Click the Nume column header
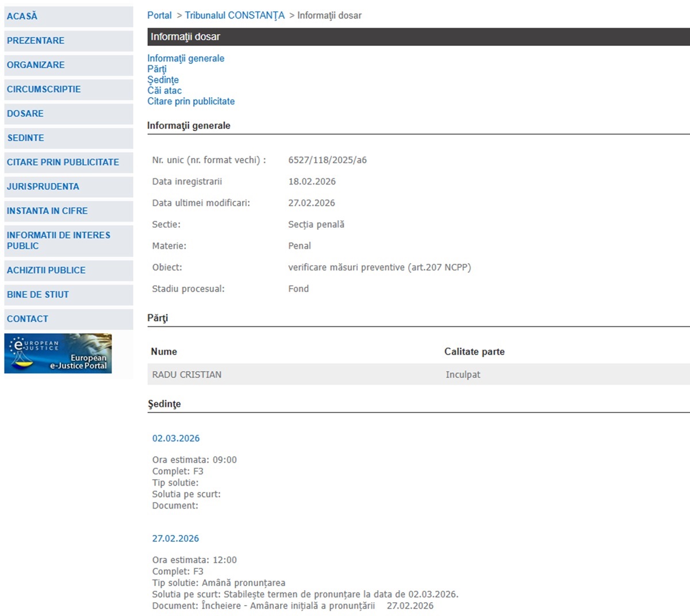The height and width of the screenshot is (616, 690). pos(164,352)
